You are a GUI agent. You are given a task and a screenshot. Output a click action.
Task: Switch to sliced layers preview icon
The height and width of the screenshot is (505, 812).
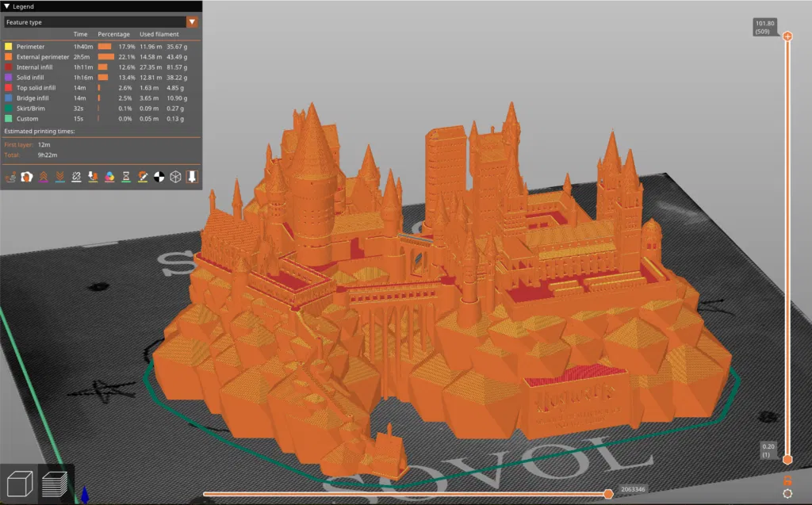55,484
